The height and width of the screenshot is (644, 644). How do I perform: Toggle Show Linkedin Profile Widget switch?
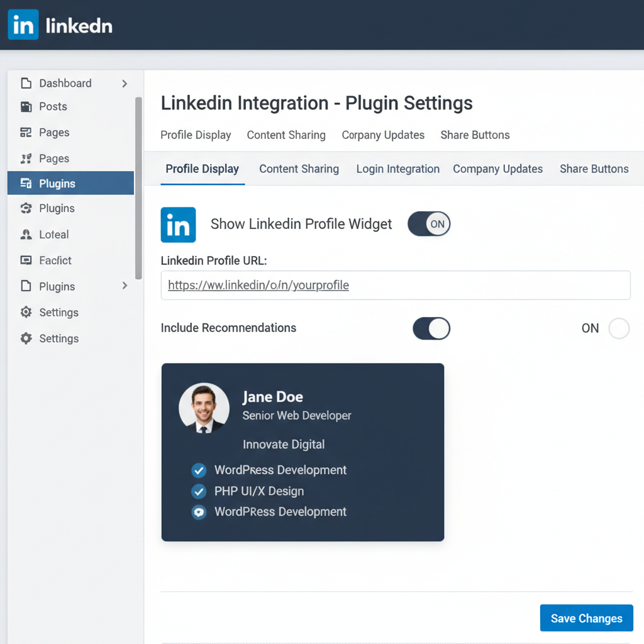click(x=429, y=224)
